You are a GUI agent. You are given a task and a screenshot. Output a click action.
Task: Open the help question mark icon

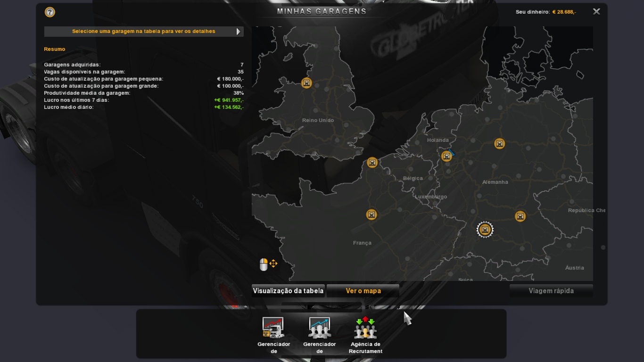[50, 12]
